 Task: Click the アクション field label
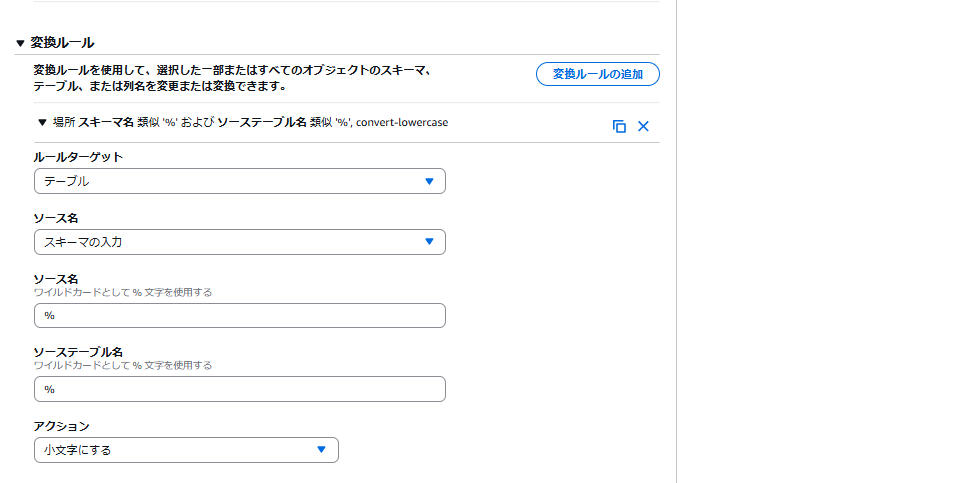[x=61, y=426]
